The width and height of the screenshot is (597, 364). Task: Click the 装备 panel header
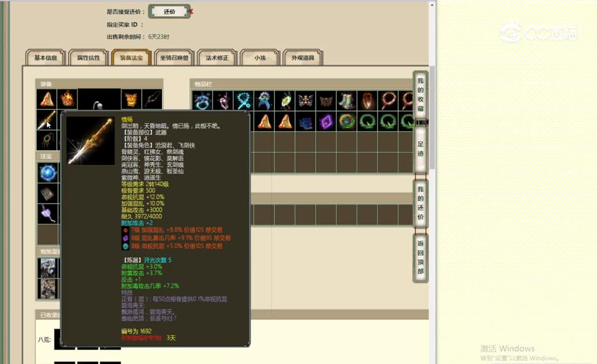(x=99, y=84)
